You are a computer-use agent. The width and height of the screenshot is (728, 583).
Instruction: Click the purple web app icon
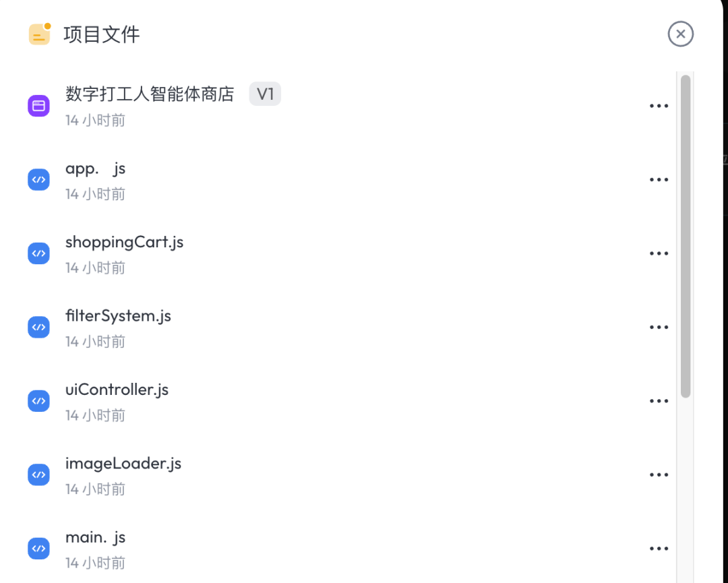(38, 106)
